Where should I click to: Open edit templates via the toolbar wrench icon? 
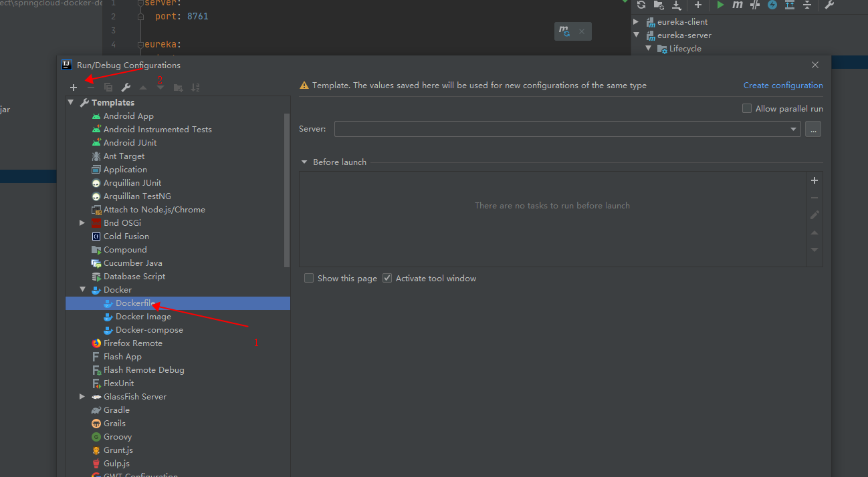pyautogui.click(x=126, y=88)
